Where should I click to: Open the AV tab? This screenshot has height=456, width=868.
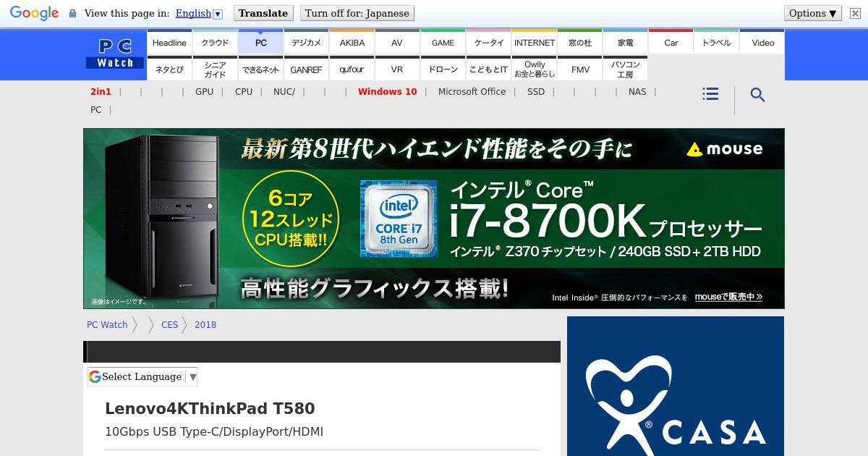click(x=397, y=42)
